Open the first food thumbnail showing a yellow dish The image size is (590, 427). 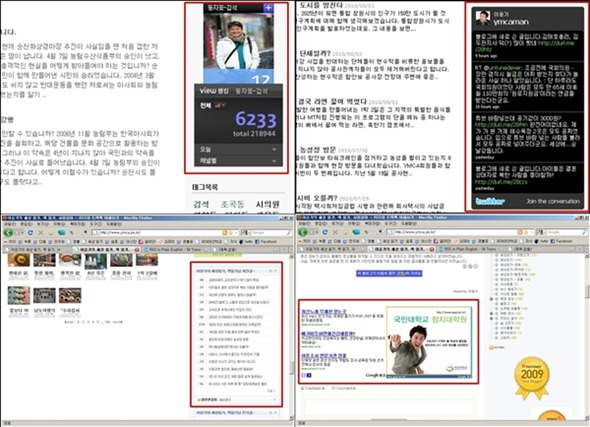tap(19, 260)
